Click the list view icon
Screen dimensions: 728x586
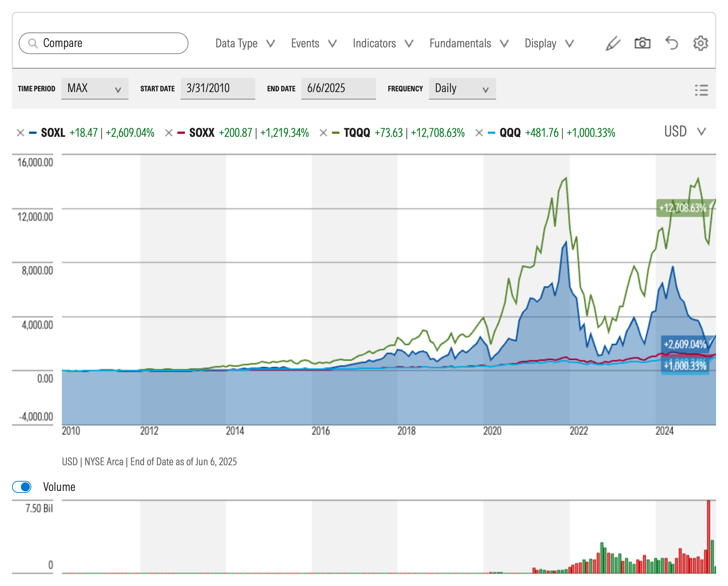pos(701,90)
